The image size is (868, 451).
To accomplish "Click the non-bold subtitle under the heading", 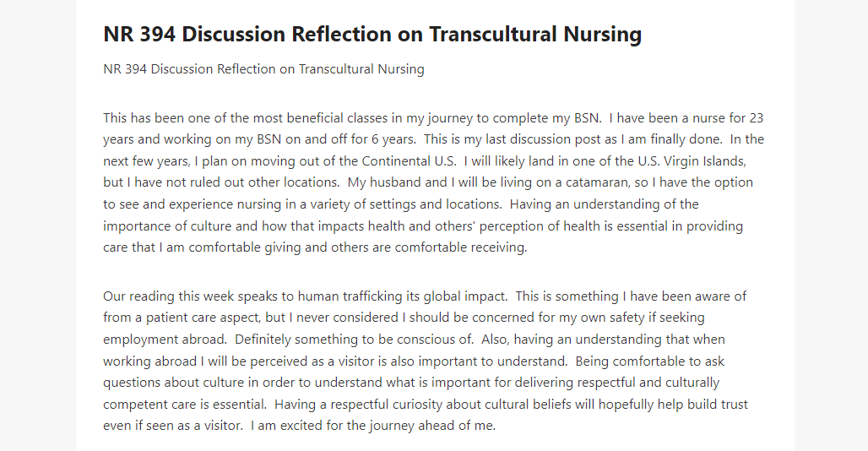I will click(x=263, y=69).
